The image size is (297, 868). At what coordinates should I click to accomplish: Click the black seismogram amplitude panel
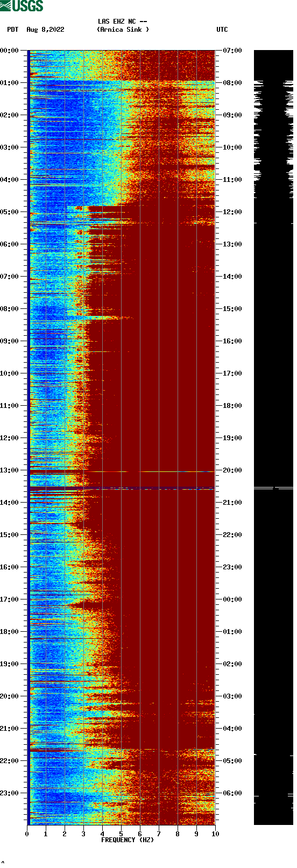pos(273,437)
